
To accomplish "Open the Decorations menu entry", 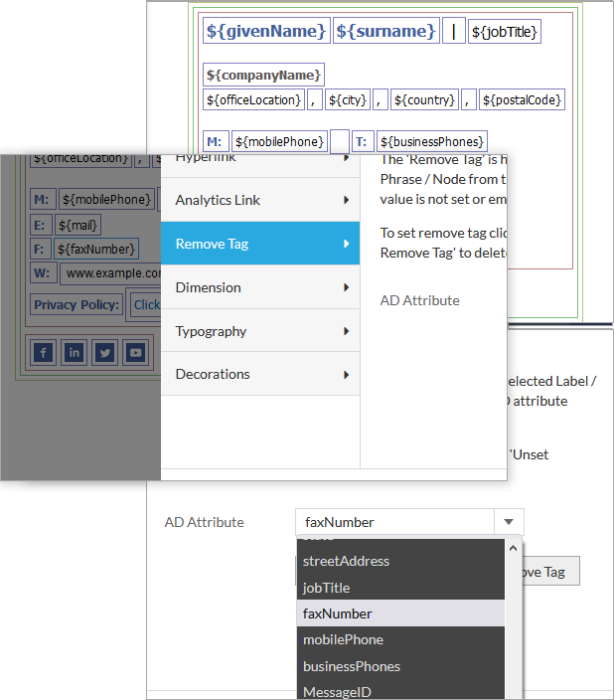I will pos(260,374).
